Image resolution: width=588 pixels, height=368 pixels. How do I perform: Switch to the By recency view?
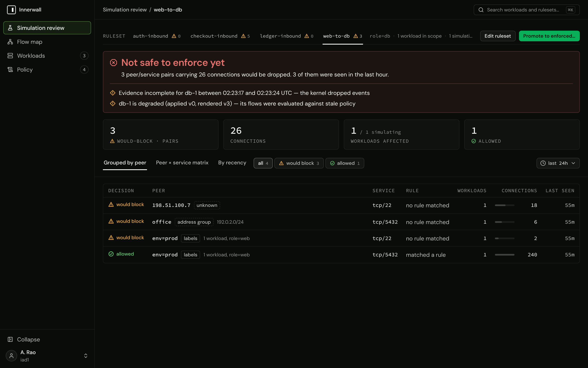(x=232, y=163)
